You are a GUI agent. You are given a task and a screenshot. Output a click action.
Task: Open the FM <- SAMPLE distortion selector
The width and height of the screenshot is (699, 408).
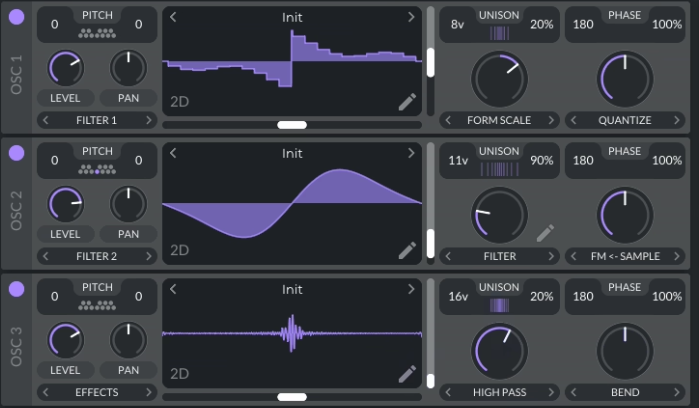tap(625, 256)
